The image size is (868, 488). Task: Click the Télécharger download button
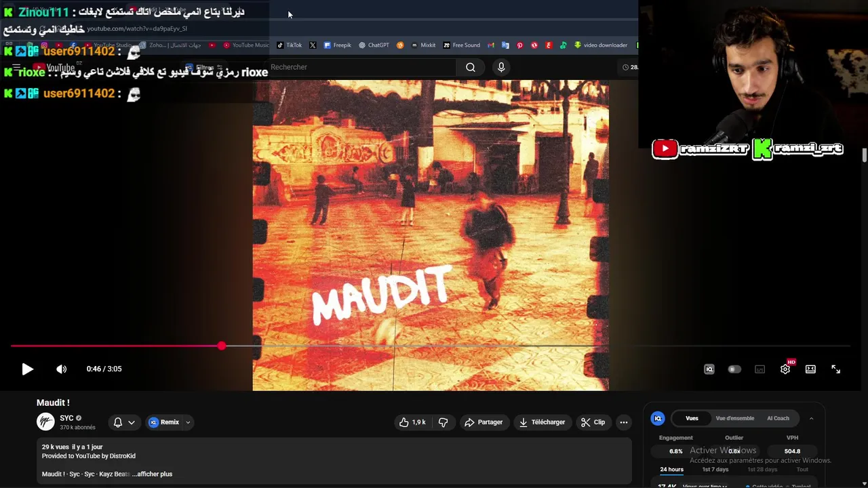[542, 422]
